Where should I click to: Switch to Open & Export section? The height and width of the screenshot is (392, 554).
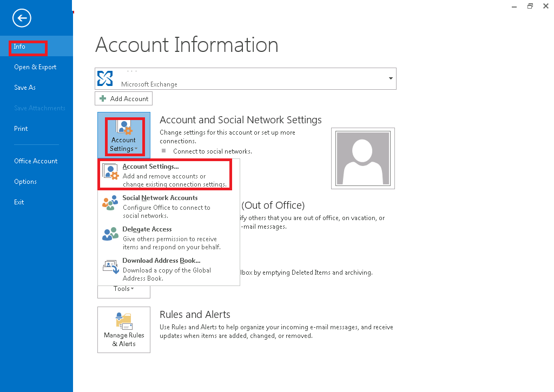[35, 67]
